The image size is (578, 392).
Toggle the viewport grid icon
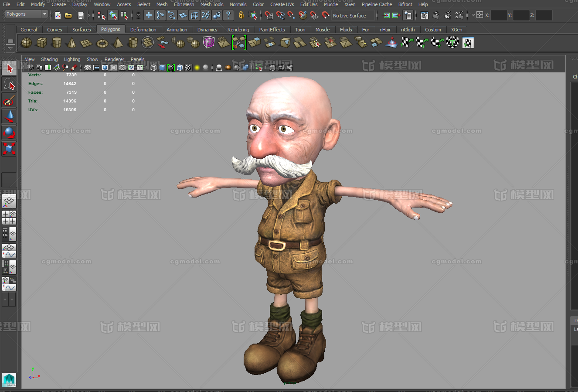88,68
